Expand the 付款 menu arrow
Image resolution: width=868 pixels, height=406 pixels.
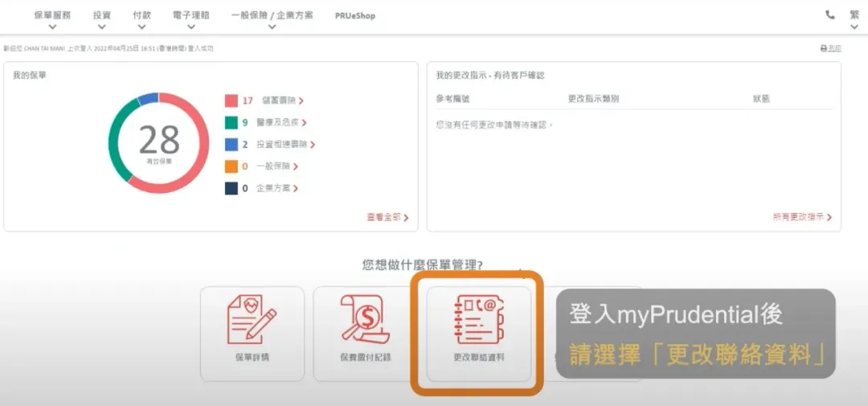click(x=141, y=27)
